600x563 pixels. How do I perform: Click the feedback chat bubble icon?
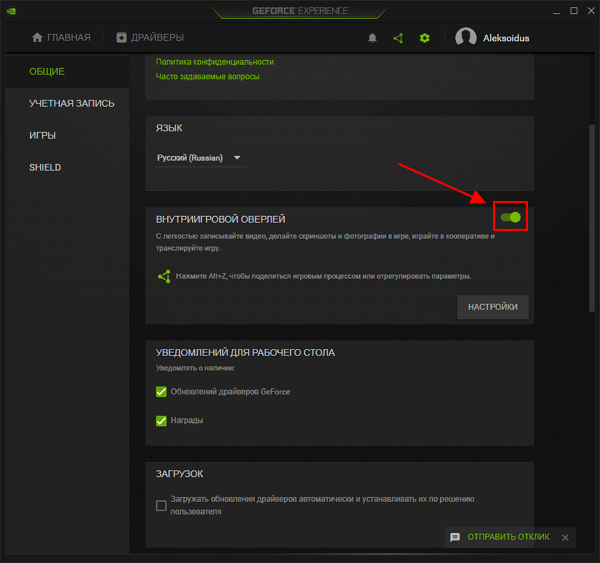pos(455,537)
